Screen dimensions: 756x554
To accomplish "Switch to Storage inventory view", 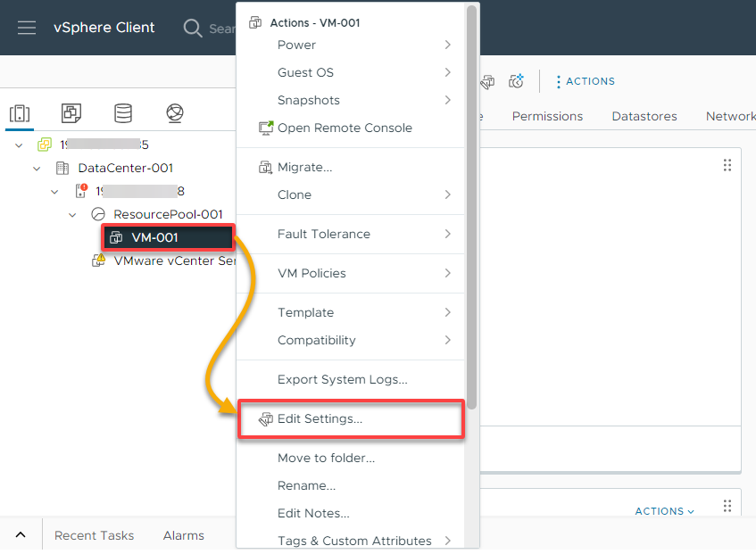I will tap(123, 113).
